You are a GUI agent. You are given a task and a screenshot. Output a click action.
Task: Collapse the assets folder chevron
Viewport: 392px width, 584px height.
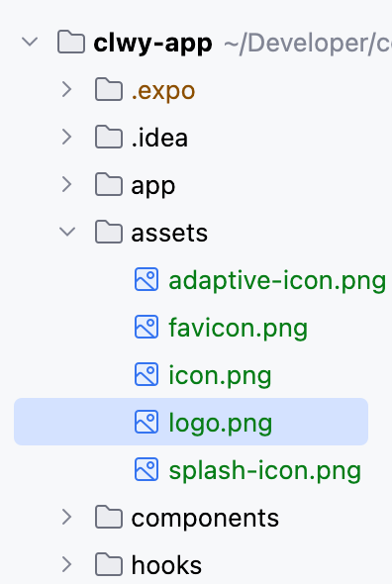pyautogui.click(x=67, y=232)
